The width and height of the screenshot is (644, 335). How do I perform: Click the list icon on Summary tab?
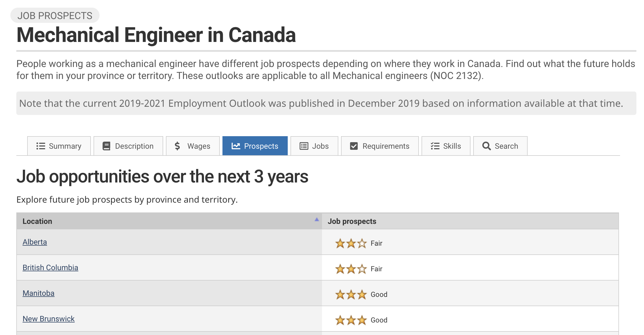pos(41,145)
